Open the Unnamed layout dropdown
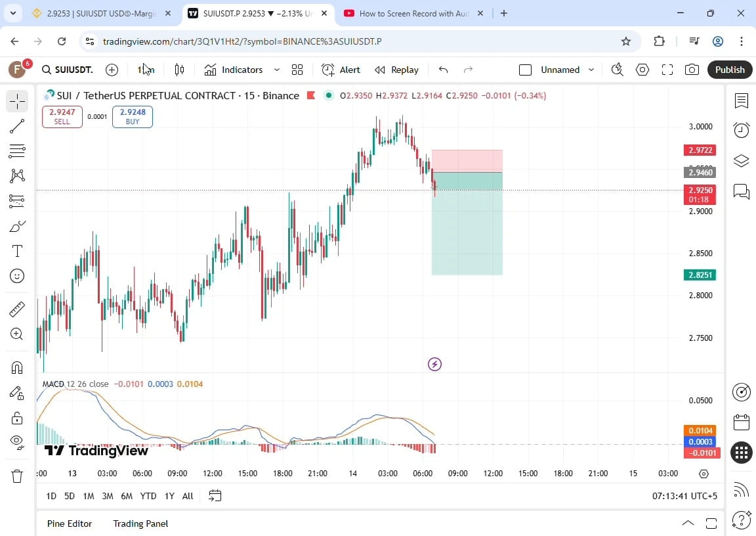756x536 pixels. (x=567, y=70)
